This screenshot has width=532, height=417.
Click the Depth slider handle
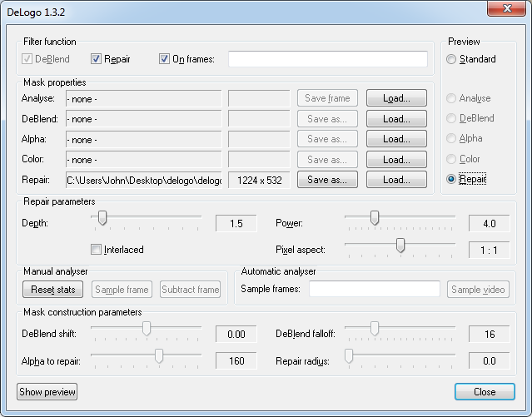click(102, 218)
